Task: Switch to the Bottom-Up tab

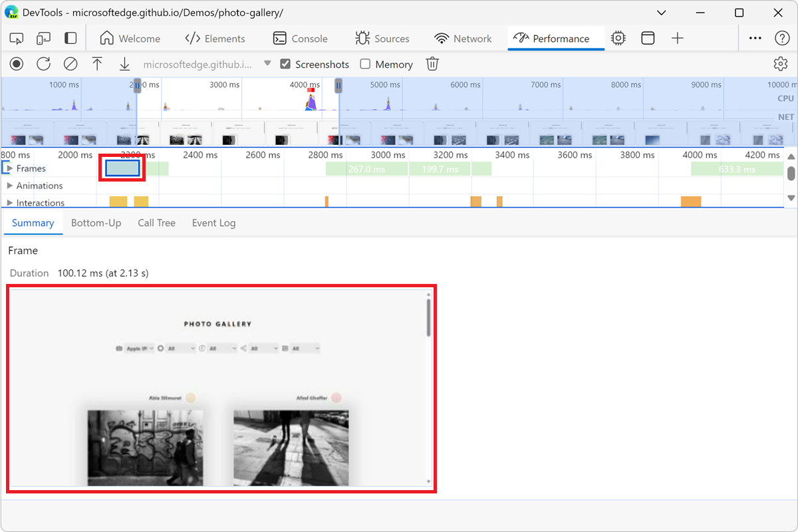Action: [96, 223]
